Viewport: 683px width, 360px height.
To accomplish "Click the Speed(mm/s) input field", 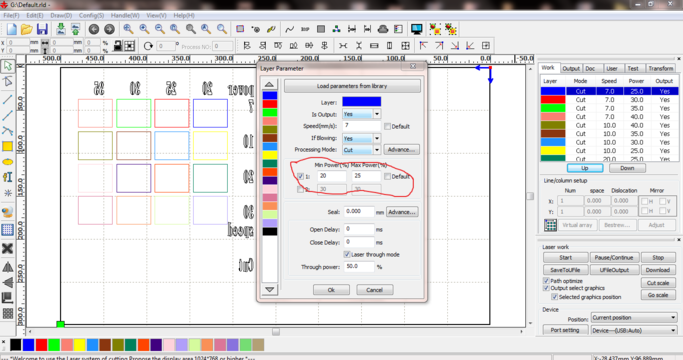I will tap(362, 126).
